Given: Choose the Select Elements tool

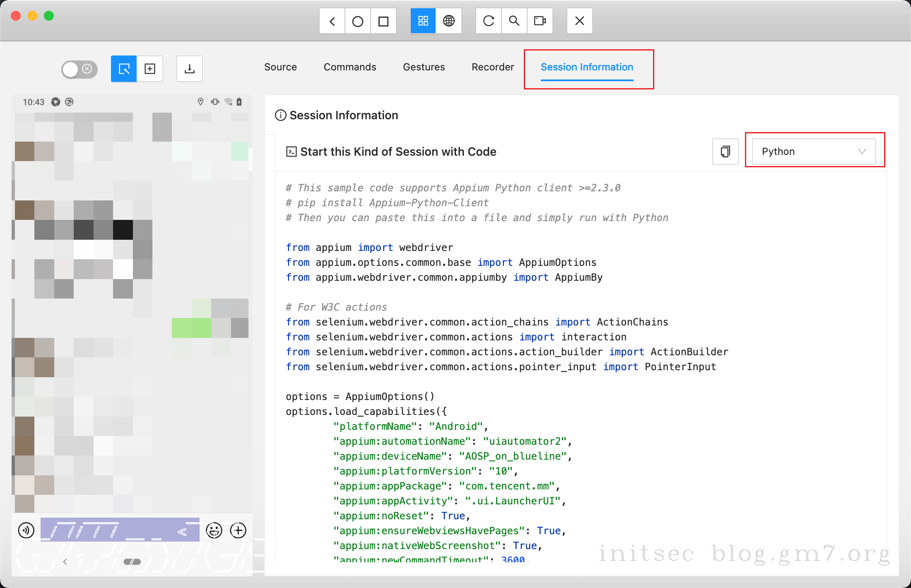Looking at the screenshot, I should point(124,69).
